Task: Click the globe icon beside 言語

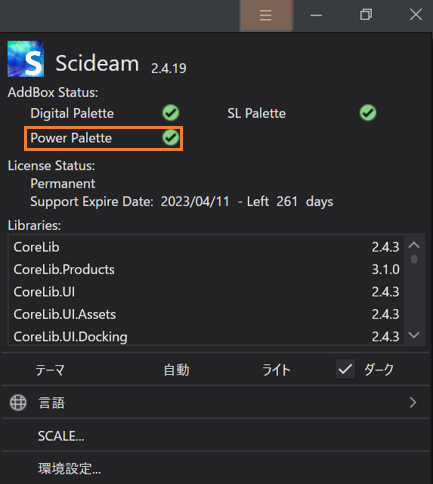Action: 18,402
